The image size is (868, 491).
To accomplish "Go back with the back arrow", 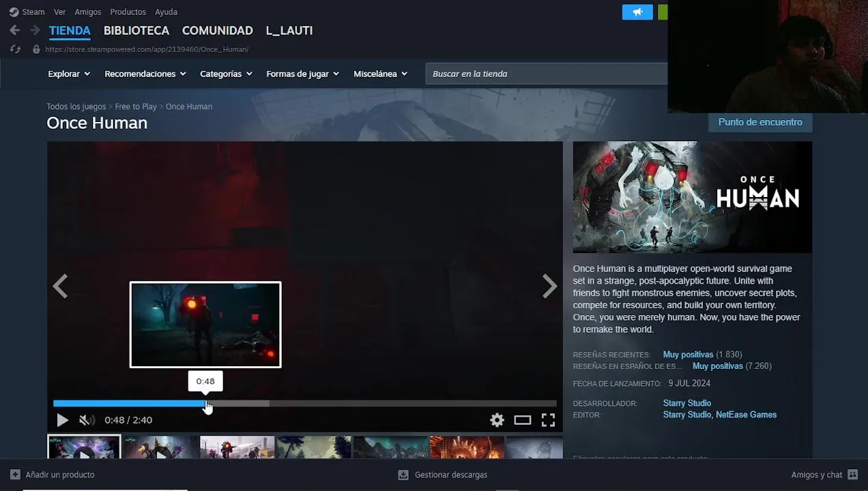I will 14,30.
